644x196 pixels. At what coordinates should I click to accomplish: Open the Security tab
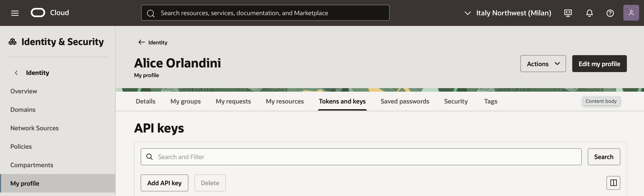point(455,101)
